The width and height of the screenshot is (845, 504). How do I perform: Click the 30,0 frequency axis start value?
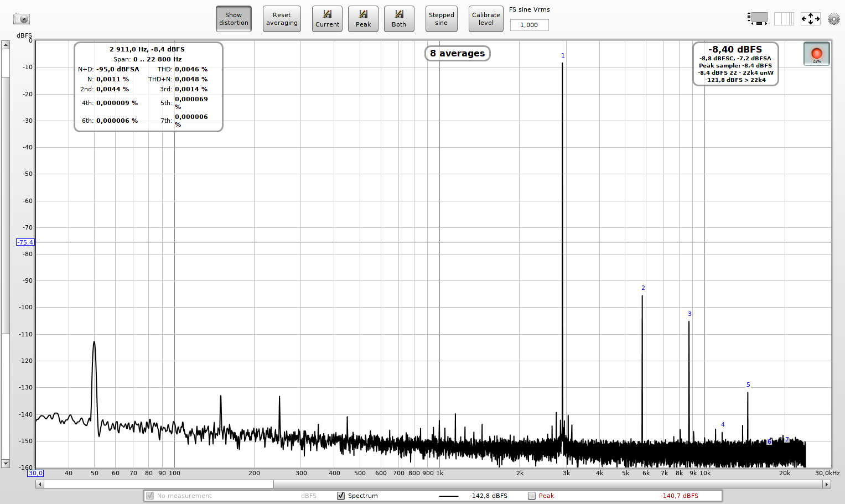[x=35, y=473]
